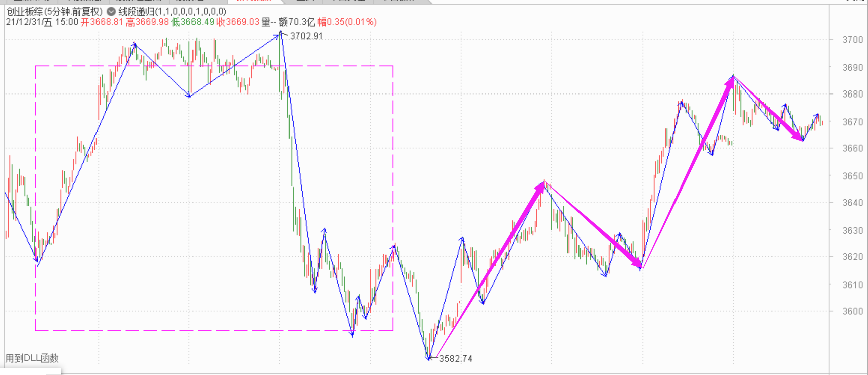Click the 3690 price axis label

point(853,67)
